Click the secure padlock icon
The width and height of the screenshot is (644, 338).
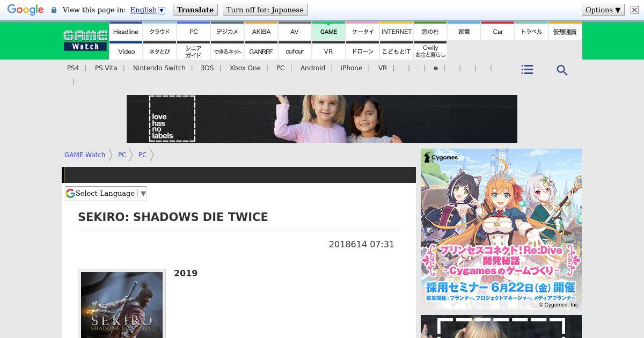pyautogui.click(x=54, y=10)
